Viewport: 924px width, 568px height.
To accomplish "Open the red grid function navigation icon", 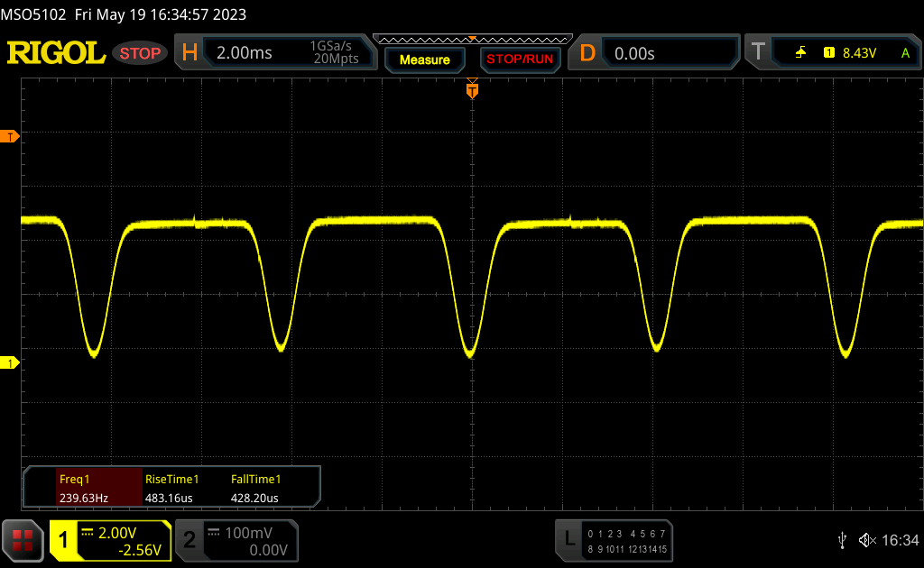I will 23,540.
